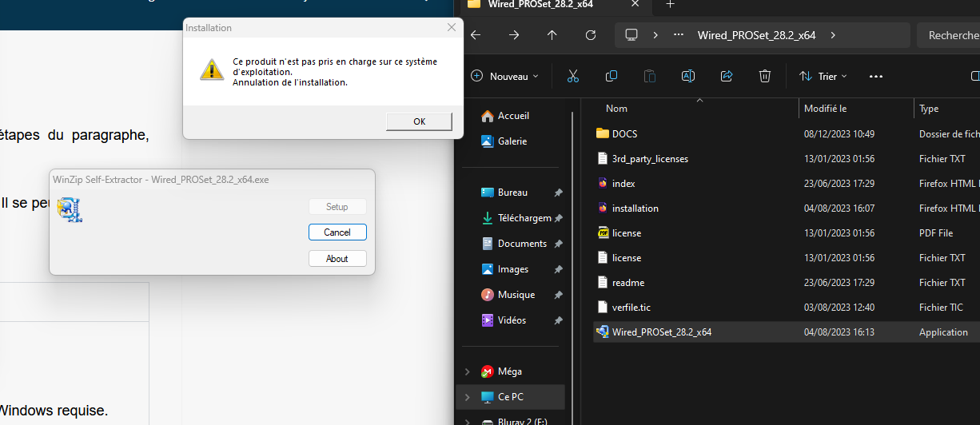Click the Rename icon in toolbar
This screenshot has width=980, height=425.
[x=688, y=76]
